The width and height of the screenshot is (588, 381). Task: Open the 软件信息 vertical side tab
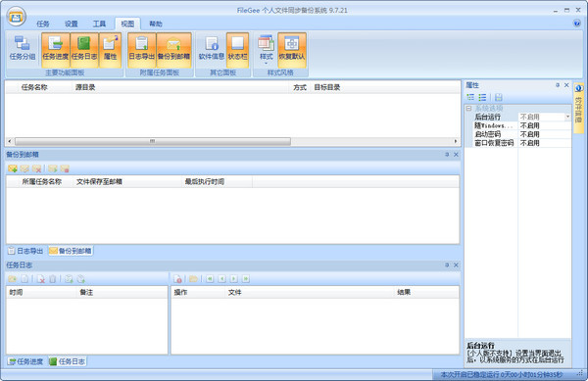(578, 108)
